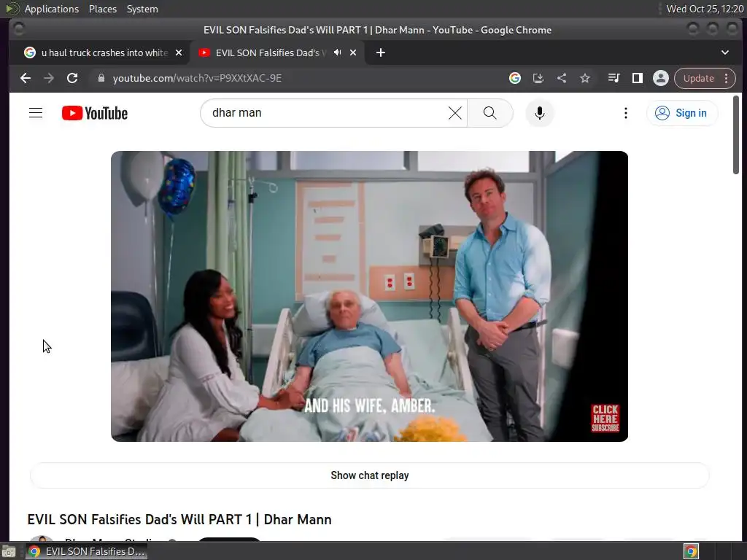
Task: Click video title EVIL SON Falsifies Dad's Will
Action: pyautogui.click(x=179, y=519)
